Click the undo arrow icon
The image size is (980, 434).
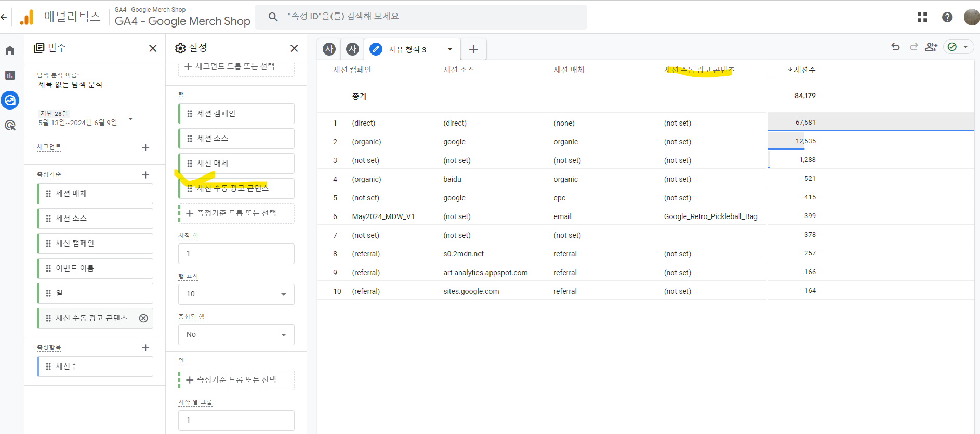(895, 47)
